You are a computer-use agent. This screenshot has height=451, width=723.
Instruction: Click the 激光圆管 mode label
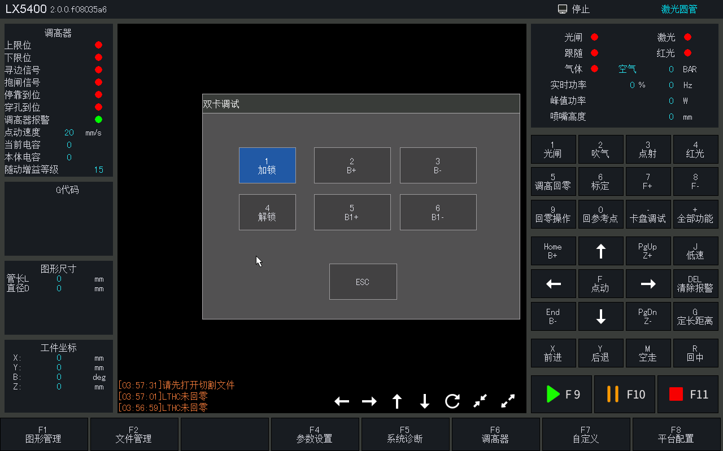(x=679, y=9)
